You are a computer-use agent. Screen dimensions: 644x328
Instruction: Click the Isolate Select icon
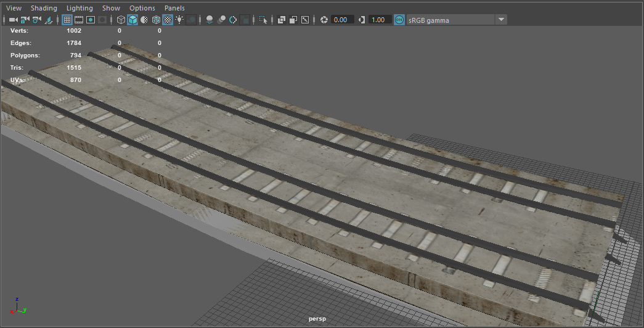coord(264,20)
